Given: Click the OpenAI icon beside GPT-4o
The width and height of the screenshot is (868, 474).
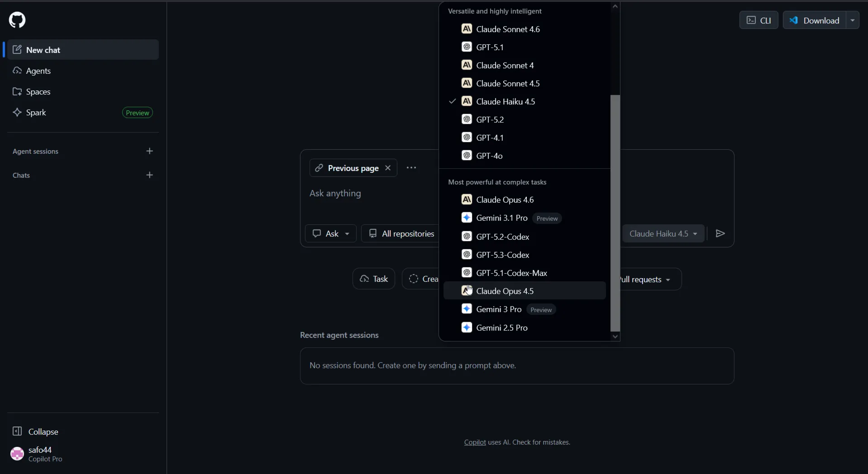Looking at the screenshot, I should tap(467, 156).
